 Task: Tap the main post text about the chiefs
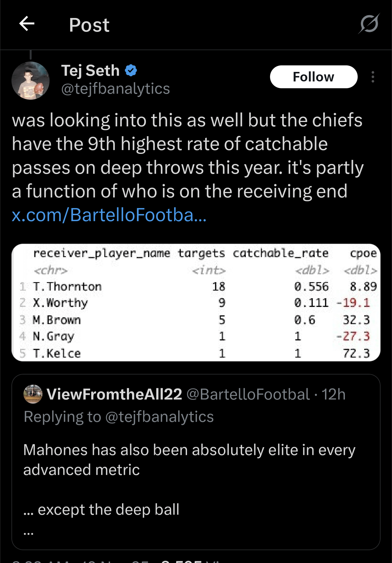188,155
